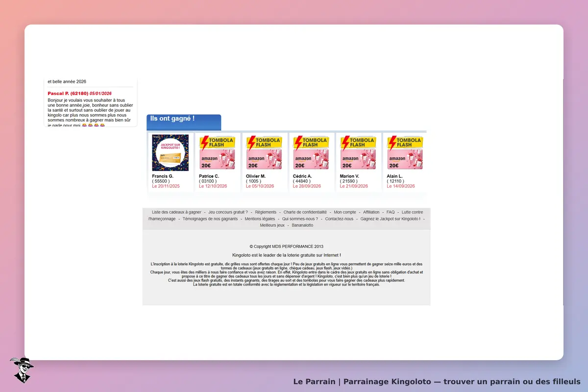Click postal code '( 44840 )'
The image size is (588, 392).
[302, 181]
